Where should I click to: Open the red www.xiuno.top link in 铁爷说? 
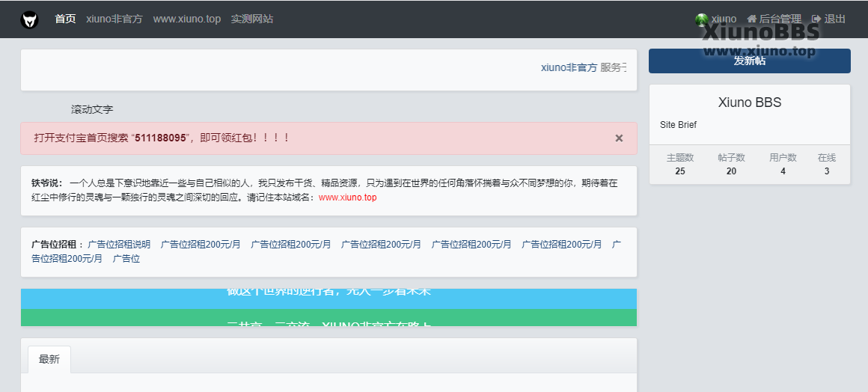[347, 197]
